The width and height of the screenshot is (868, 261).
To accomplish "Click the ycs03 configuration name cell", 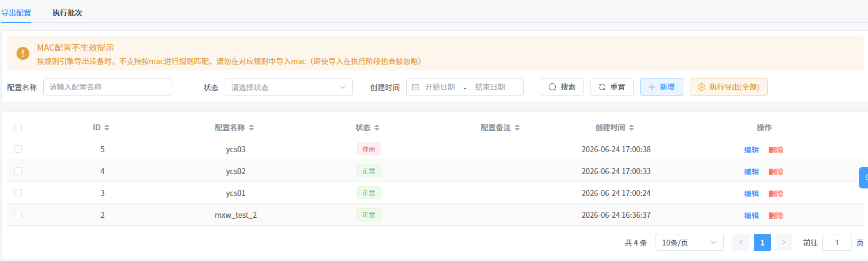I will [236, 149].
